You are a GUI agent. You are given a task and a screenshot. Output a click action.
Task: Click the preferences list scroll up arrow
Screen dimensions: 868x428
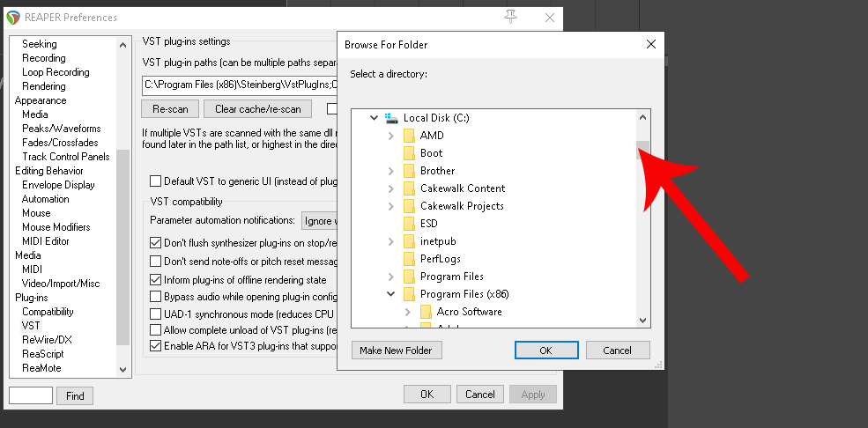pyautogui.click(x=122, y=45)
